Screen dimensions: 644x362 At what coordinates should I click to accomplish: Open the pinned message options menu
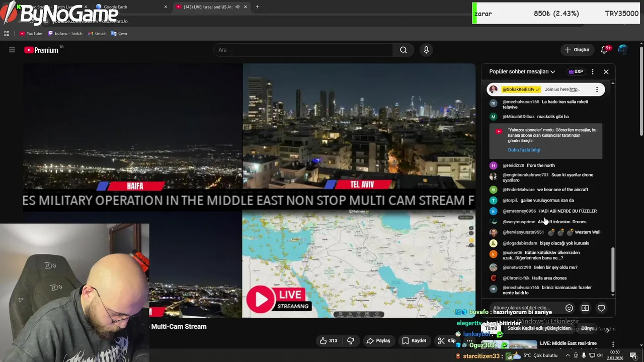(597, 89)
